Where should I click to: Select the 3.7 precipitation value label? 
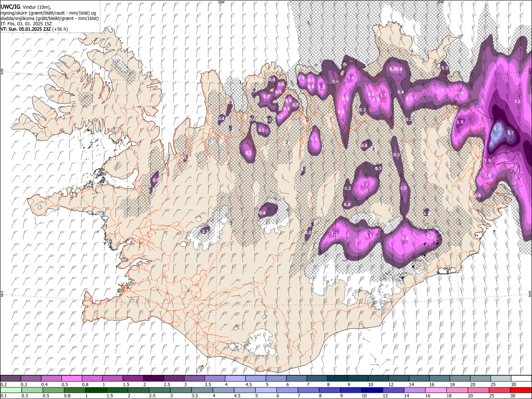511,133
